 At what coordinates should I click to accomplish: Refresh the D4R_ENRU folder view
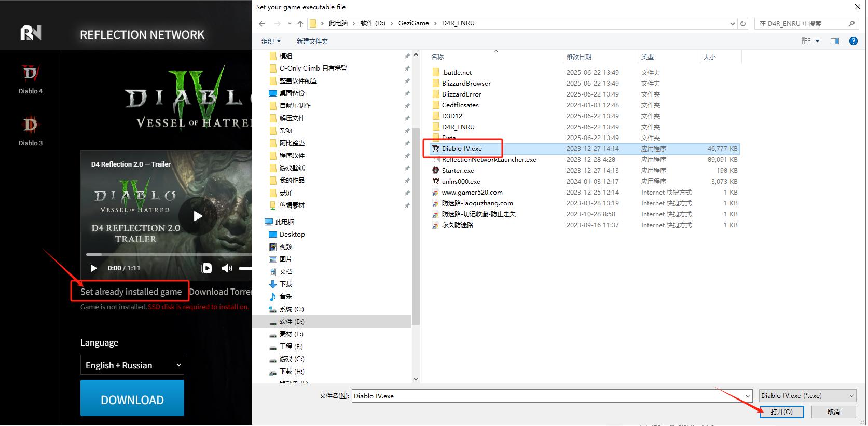(x=743, y=23)
